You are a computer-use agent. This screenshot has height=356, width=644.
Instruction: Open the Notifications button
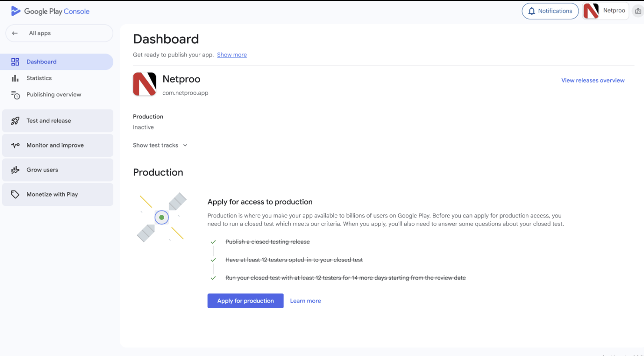(x=550, y=11)
